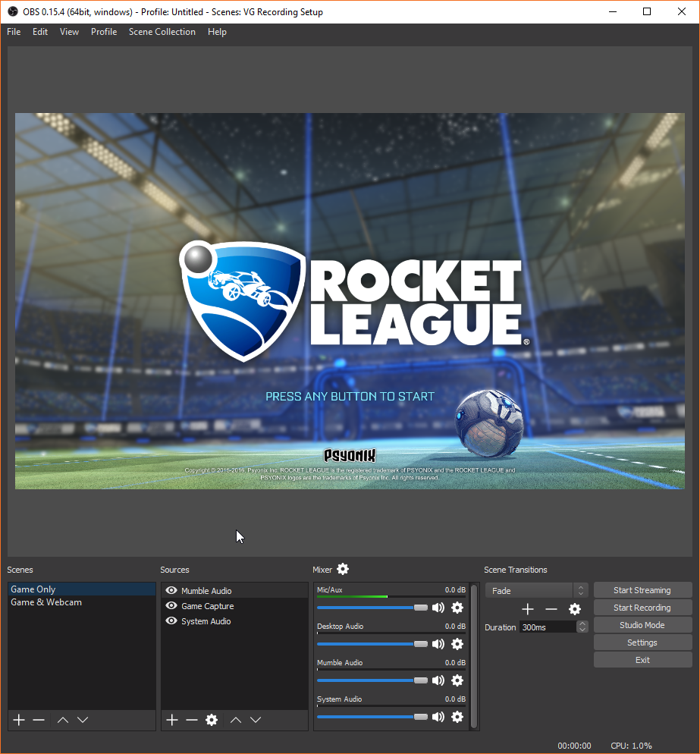Image resolution: width=700 pixels, height=754 pixels.
Task: Remove selected source with minus icon
Action: 192,720
